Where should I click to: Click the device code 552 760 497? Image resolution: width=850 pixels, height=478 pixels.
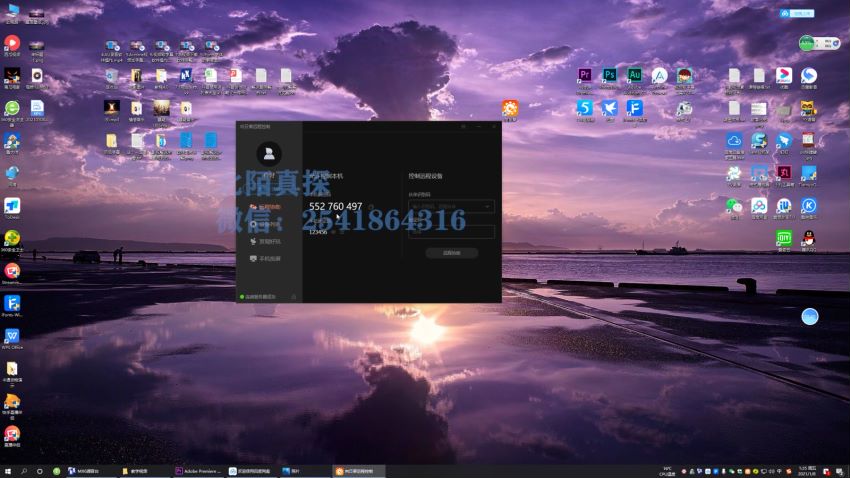click(336, 206)
